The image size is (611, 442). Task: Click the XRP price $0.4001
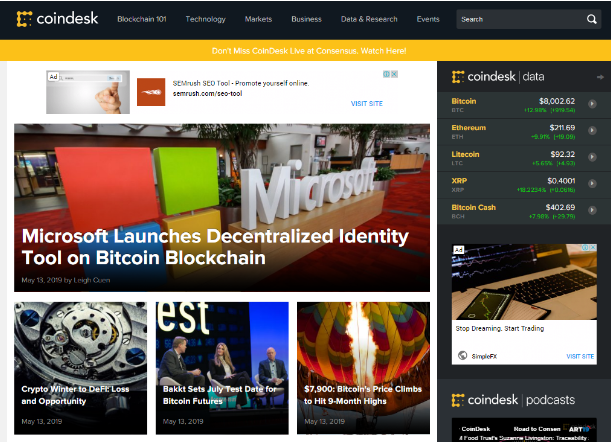click(x=561, y=180)
